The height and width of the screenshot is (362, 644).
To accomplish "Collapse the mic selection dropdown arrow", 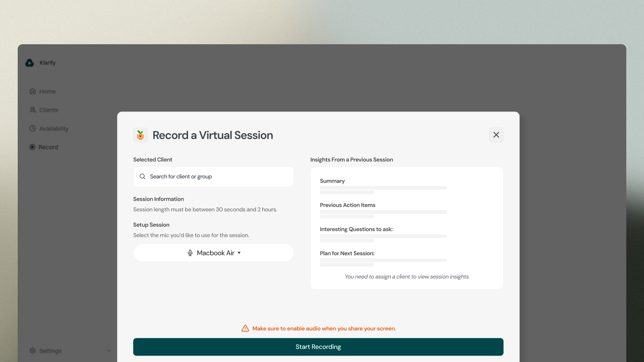I will pos(239,253).
